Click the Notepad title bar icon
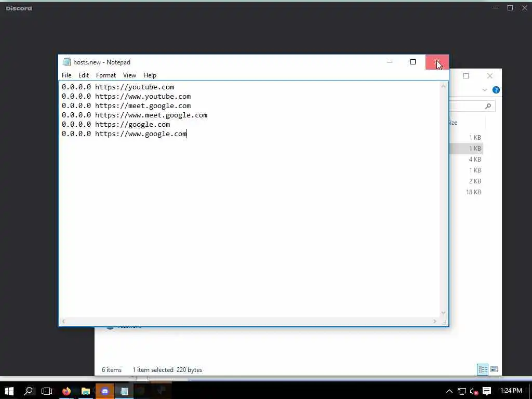 point(66,62)
